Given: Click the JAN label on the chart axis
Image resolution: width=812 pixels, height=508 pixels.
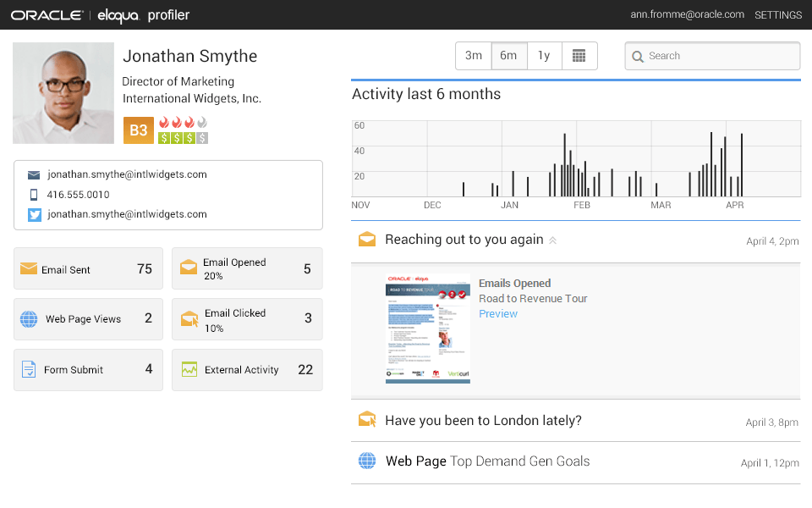Looking at the screenshot, I should pyautogui.click(x=509, y=205).
